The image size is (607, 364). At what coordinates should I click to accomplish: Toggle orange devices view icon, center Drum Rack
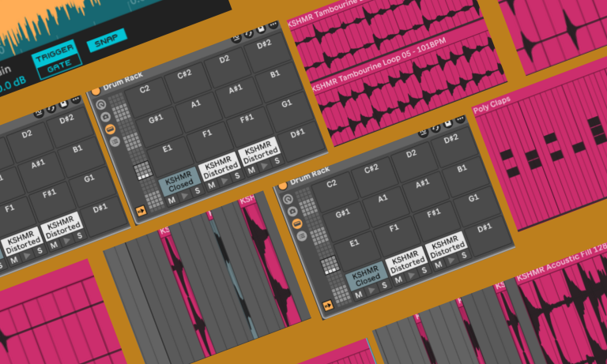pyautogui.click(x=110, y=129)
